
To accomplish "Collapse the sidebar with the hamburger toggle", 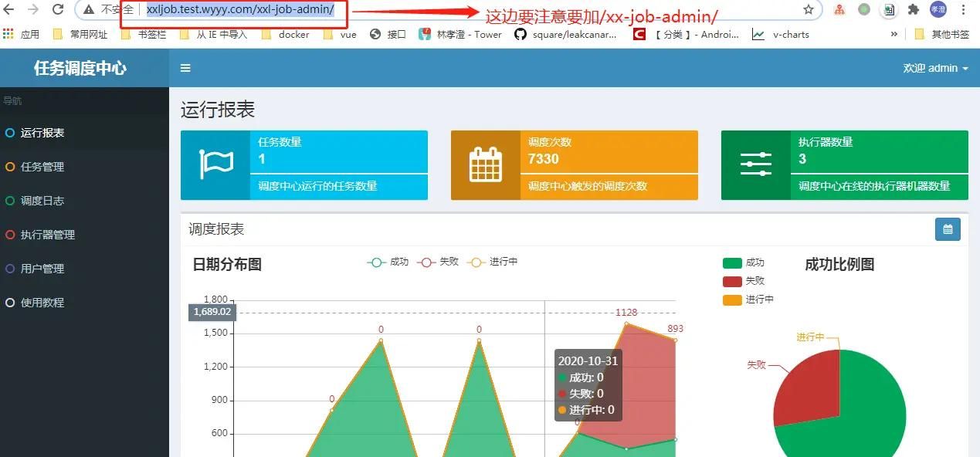I will [x=185, y=68].
